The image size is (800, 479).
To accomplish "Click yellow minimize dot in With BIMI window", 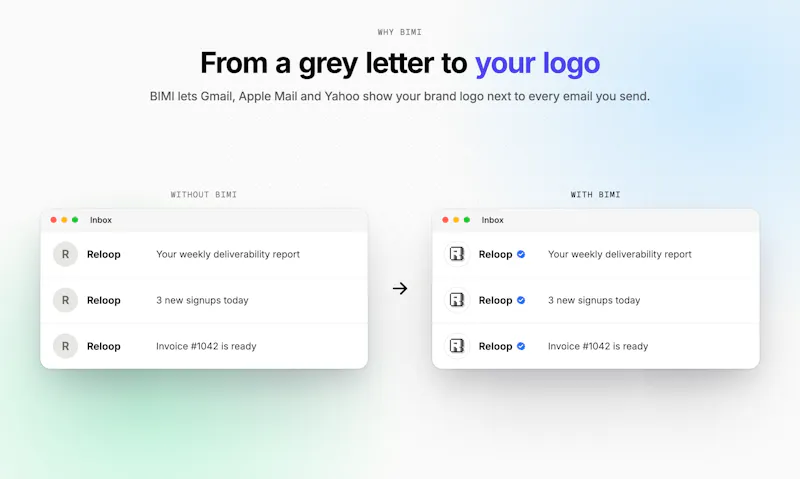I will click(x=456, y=220).
